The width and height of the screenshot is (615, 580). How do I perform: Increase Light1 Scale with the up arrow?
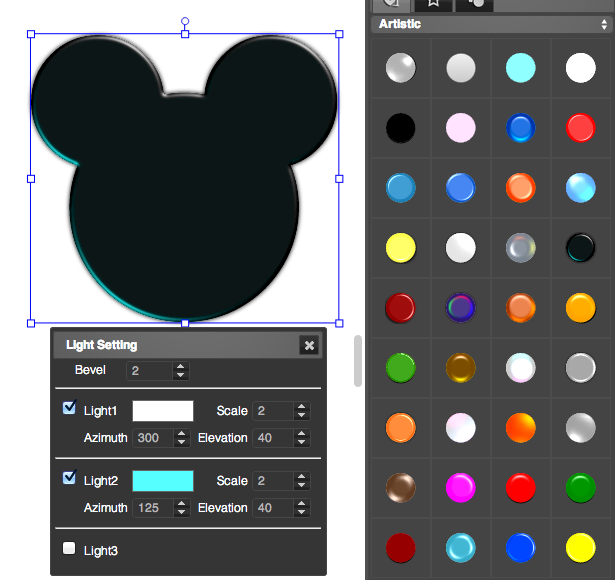301,407
